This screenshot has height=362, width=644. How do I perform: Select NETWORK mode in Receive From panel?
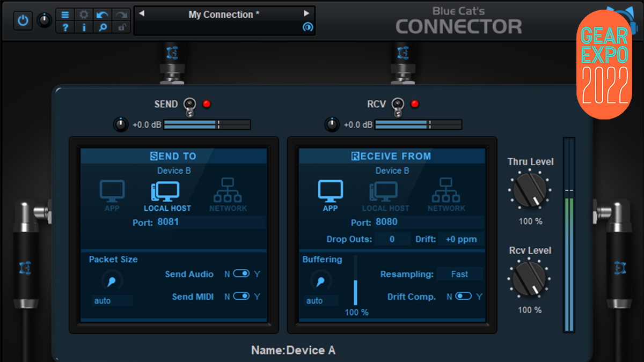click(447, 196)
